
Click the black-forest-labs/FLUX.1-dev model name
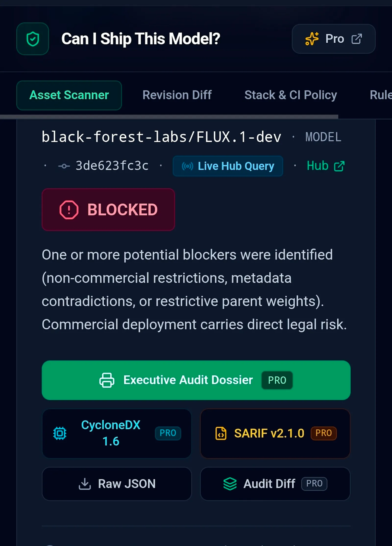pos(161,137)
